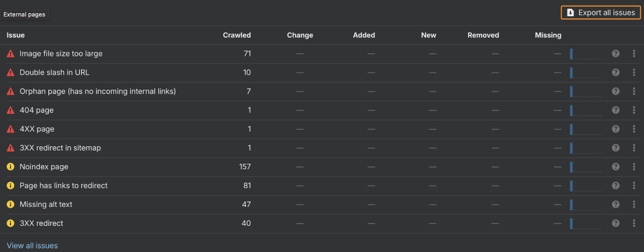644x252 pixels.
Task: Sort the table by the Crawled column
Action: [237, 35]
